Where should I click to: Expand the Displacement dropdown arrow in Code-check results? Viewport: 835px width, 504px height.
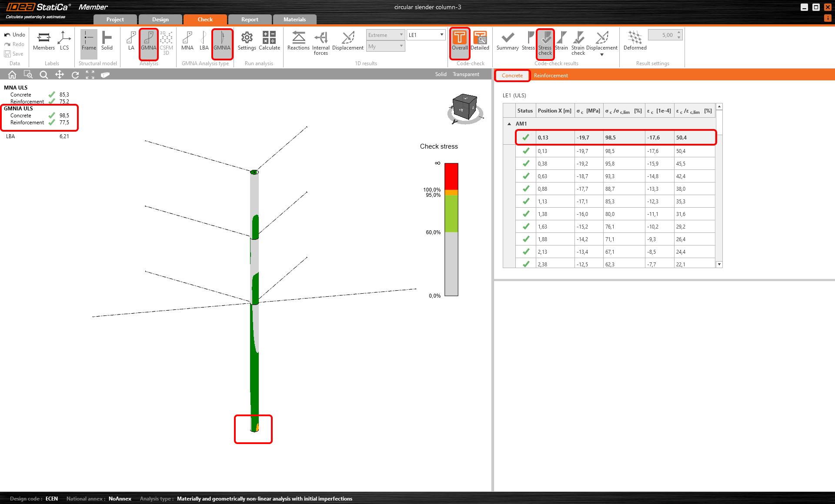tap(602, 55)
